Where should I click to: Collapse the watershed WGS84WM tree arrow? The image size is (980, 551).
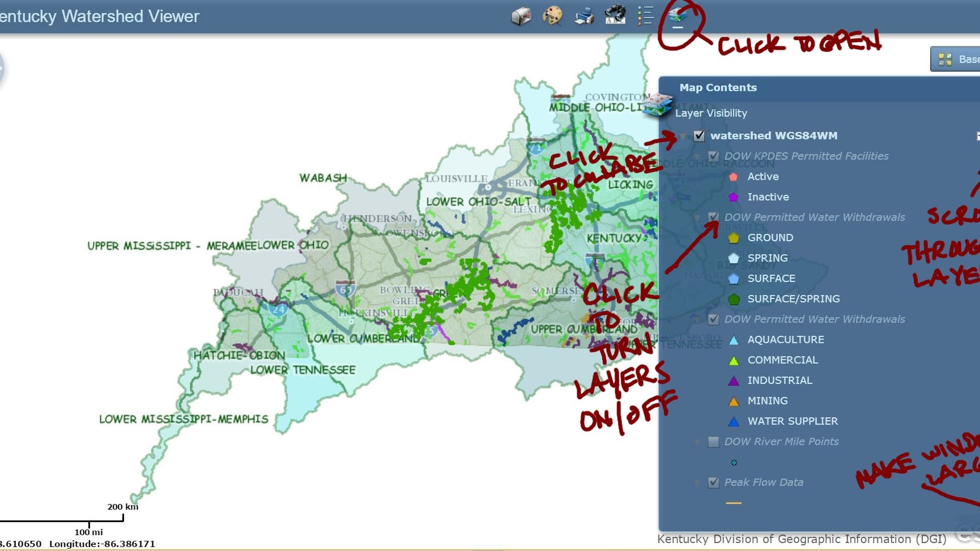click(684, 136)
